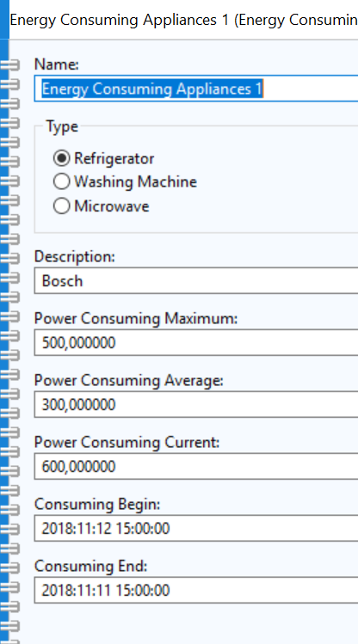Click the "Consuming End:" label

(x=91, y=567)
